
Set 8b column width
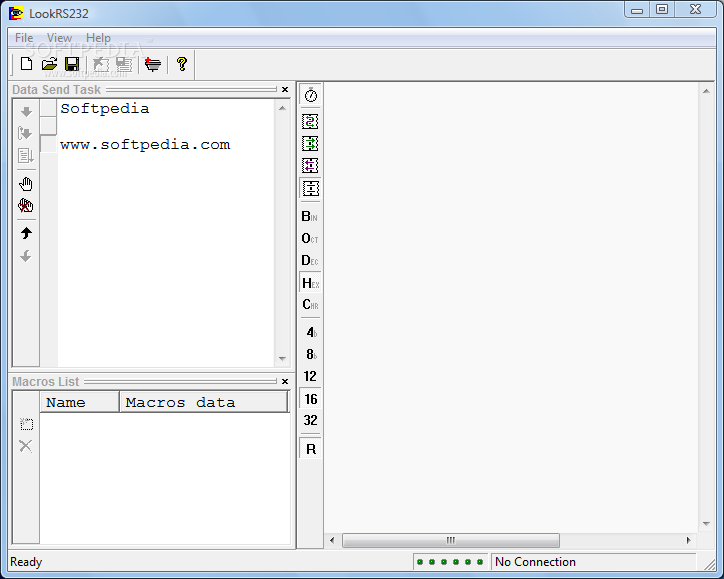click(x=311, y=354)
